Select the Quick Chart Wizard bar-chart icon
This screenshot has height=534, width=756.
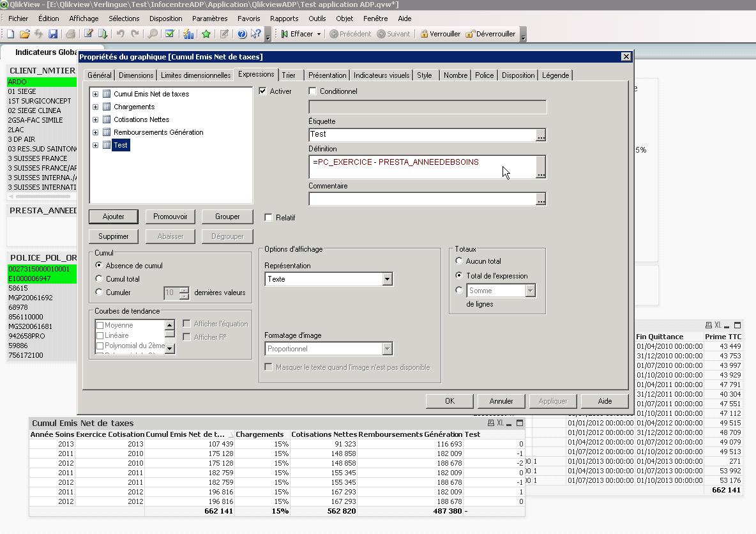click(188, 34)
